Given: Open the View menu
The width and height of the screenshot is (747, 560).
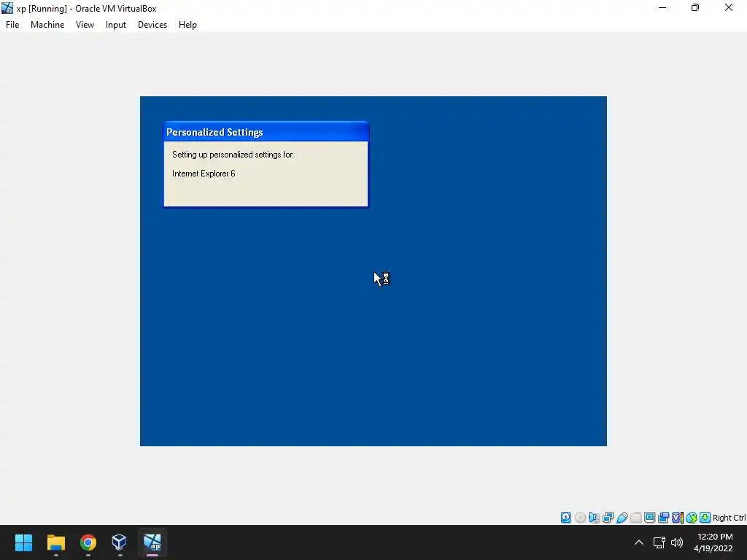Looking at the screenshot, I should coord(85,25).
